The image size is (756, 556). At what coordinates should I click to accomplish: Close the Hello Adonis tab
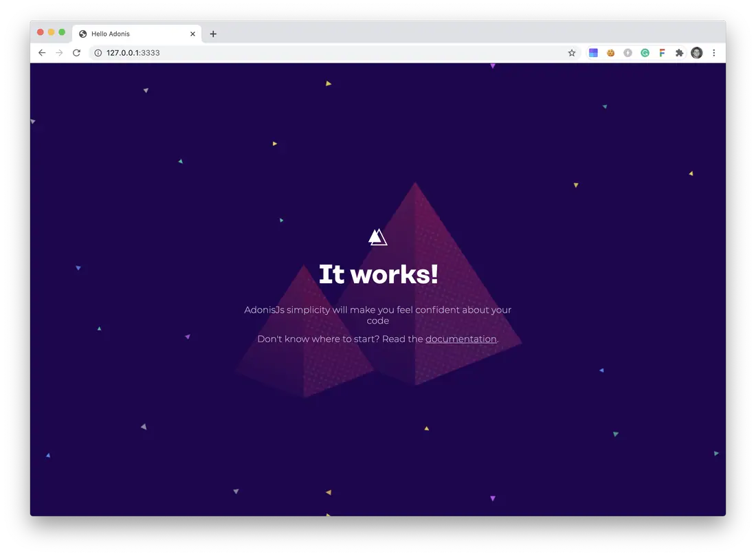pyautogui.click(x=193, y=34)
